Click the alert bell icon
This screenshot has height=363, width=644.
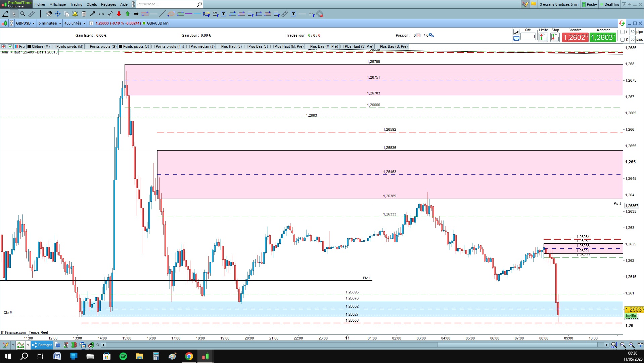(x=75, y=14)
